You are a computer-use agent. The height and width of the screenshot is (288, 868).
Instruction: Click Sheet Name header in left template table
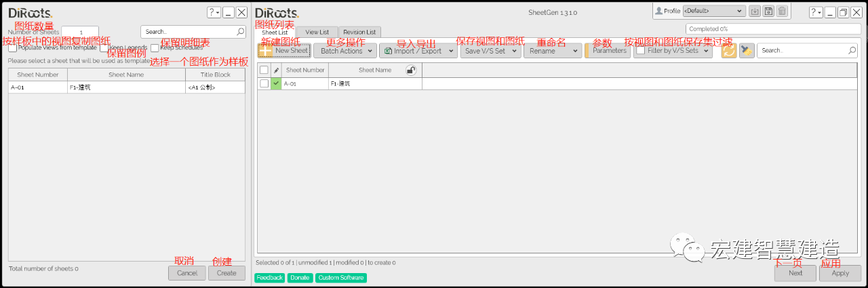pyautogui.click(x=126, y=75)
